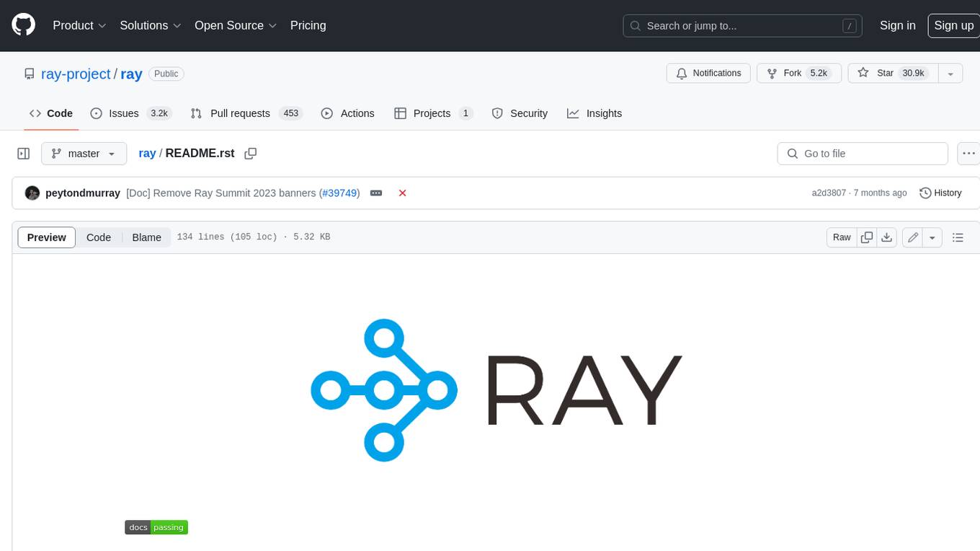Open the ray repository link
The height and width of the screenshot is (551, 980).
tap(131, 74)
